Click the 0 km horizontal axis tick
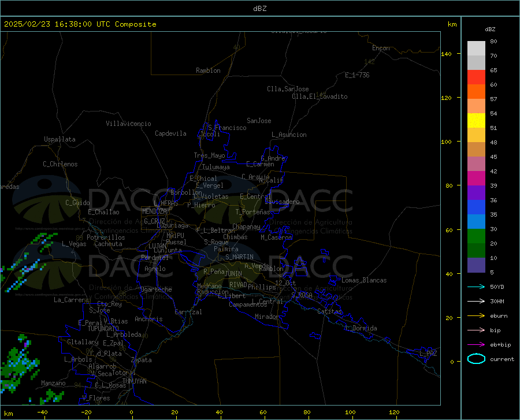Viewport: 520px width, 420px height. [132, 412]
